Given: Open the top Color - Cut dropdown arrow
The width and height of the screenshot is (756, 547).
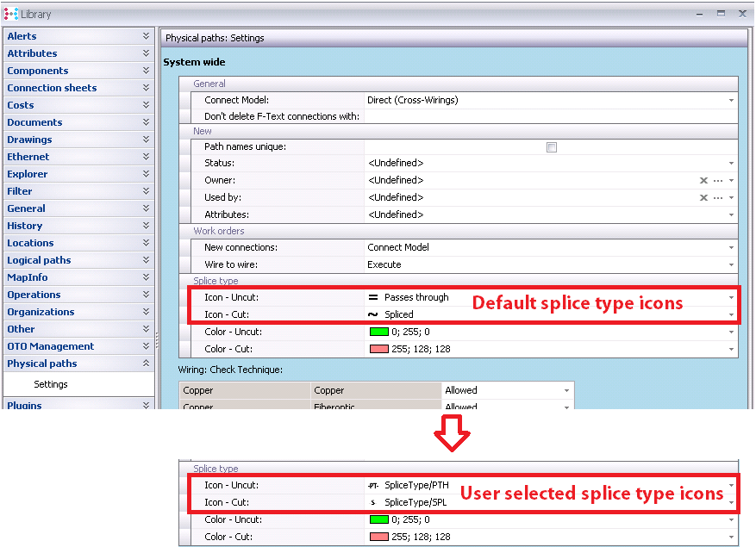Looking at the screenshot, I should 731,350.
